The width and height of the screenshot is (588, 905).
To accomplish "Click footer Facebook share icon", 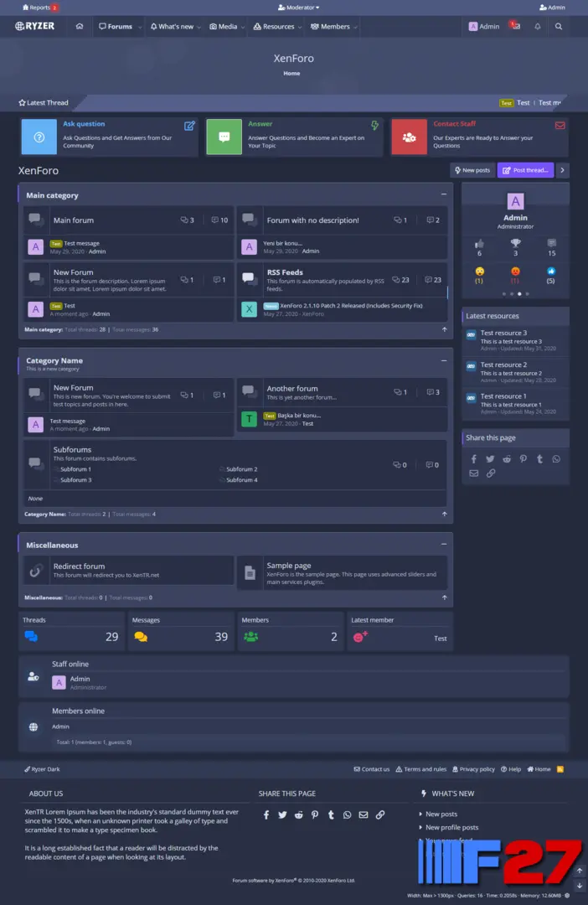I will [x=266, y=815].
